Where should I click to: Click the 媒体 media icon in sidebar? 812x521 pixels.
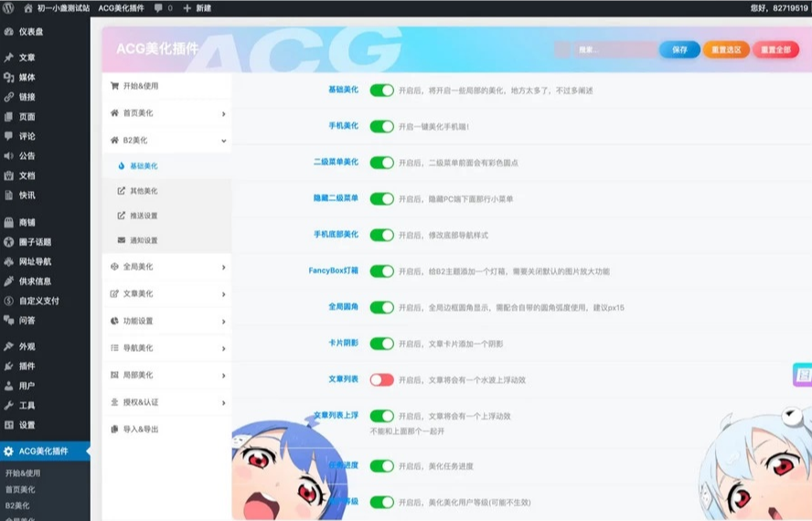point(9,78)
